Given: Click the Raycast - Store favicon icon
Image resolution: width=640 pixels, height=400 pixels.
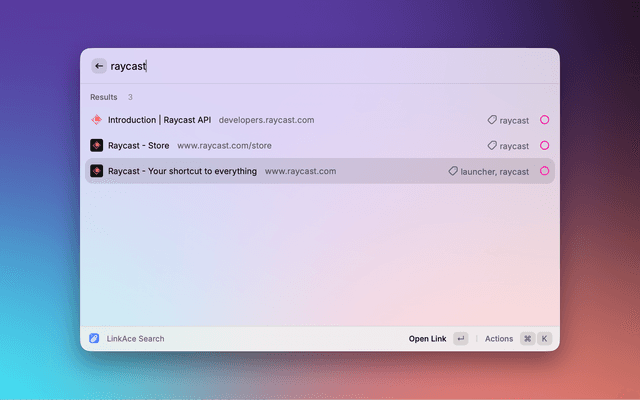Looking at the screenshot, I should (96, 145).
